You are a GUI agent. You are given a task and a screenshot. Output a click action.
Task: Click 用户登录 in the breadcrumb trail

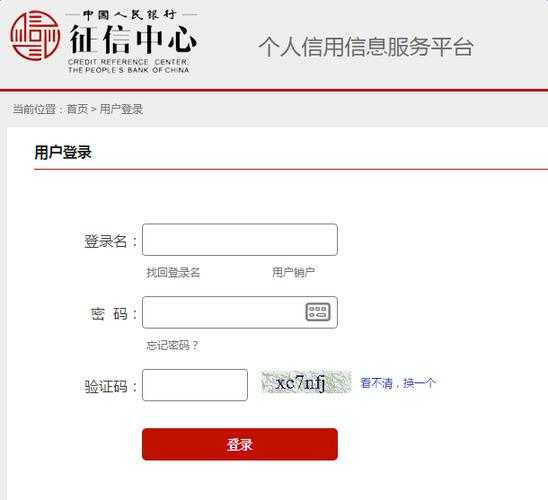point(121,109)
